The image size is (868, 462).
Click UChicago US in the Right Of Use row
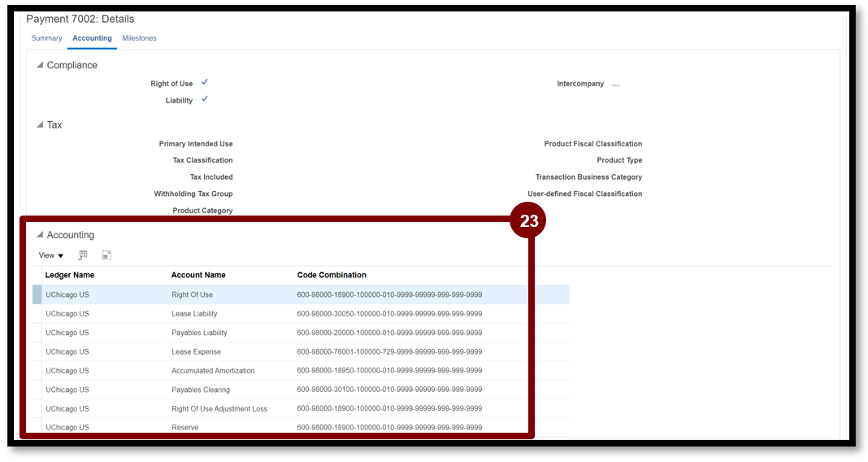click(x=67, y=294)
